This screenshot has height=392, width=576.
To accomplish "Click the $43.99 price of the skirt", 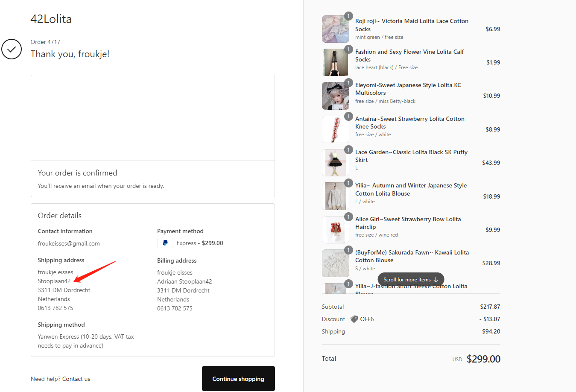I will (491, 163).
